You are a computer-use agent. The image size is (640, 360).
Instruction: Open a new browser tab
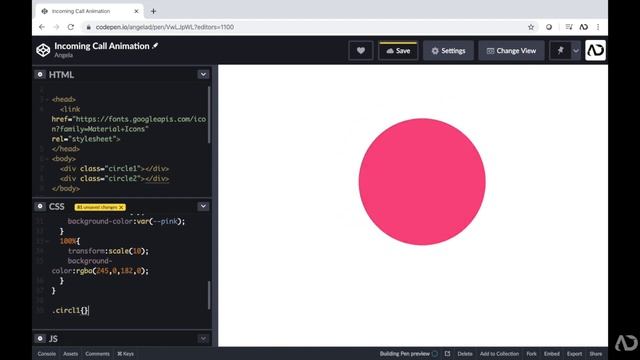[x=153, y=11]
